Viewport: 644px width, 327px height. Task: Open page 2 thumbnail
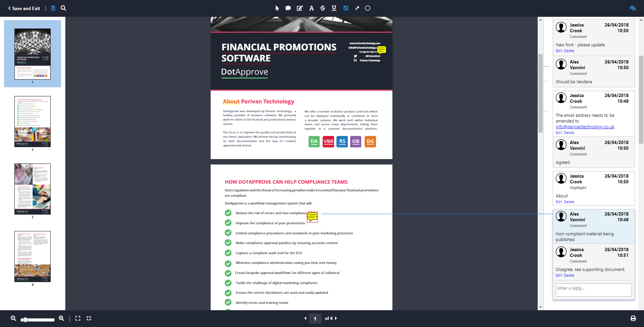tap(33, 122)
